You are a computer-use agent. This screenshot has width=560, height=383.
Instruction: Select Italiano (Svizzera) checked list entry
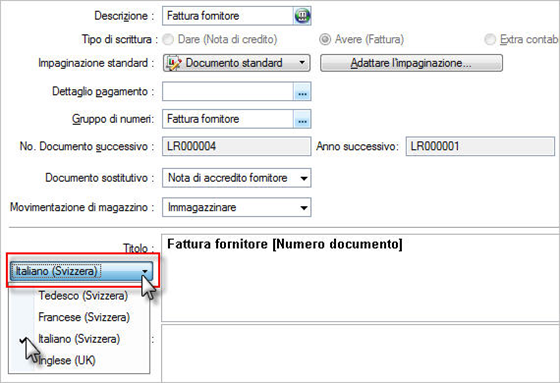point(79,339)
